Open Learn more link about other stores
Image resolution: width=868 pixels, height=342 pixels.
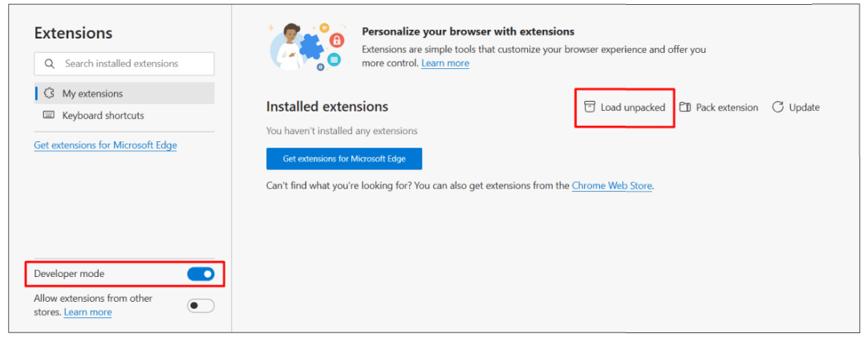coord(87,312)
